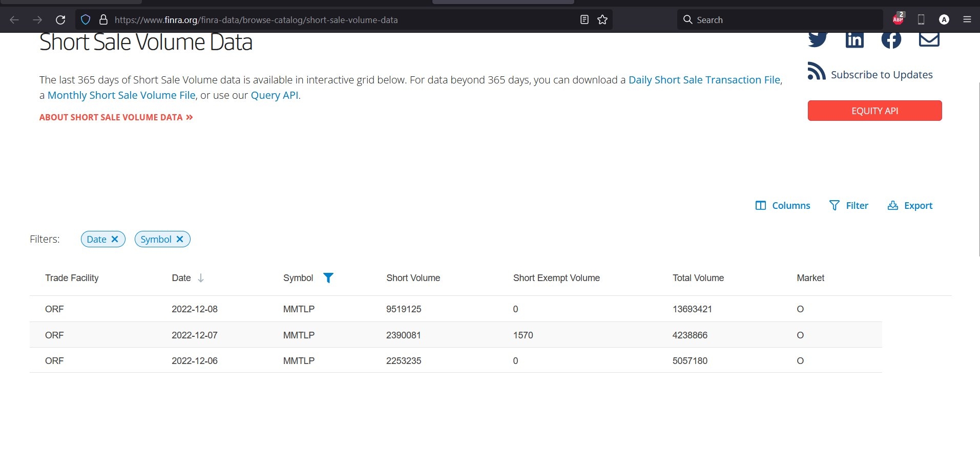Image resolution: width=980 pixels, height=472 pixels.
Task: Open Daily Short Sale Transaction File link
Action: pyautogui.click(x=704, y=80)
